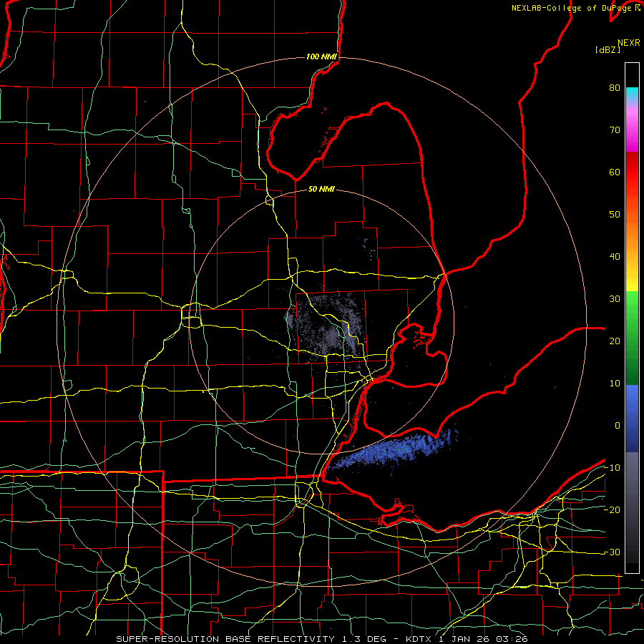
Task: Click the blue segment of the dBZ color bar
Action: 632,418
